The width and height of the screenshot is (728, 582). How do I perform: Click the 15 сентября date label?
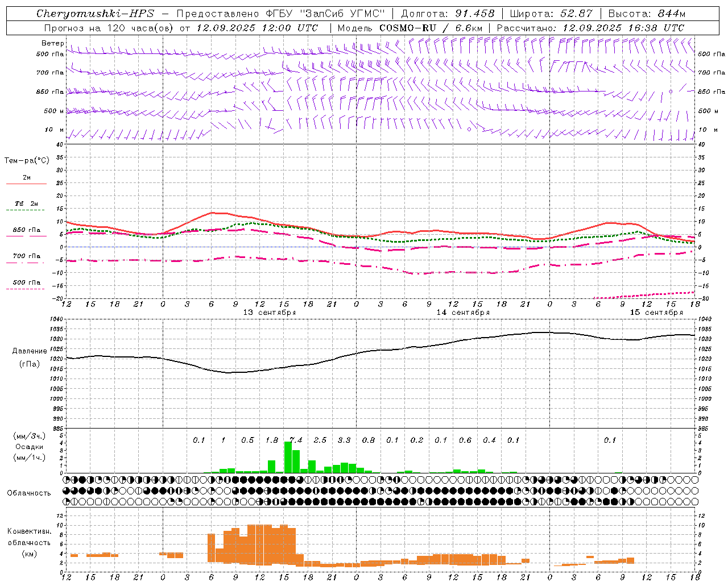point(656,313)
